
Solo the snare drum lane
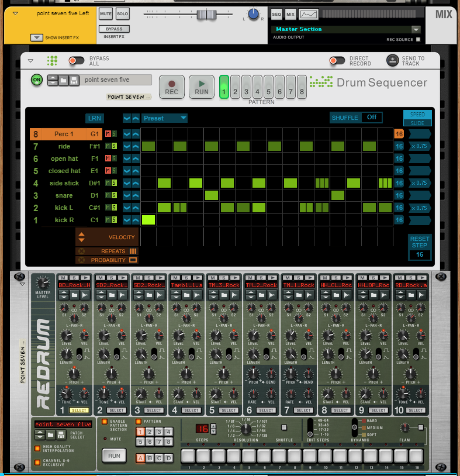(114, 195)
